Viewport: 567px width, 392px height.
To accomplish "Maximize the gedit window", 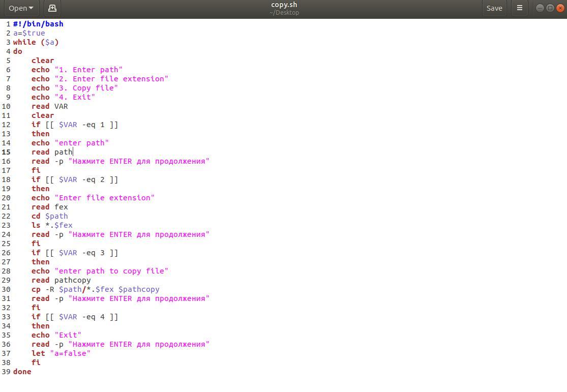I will click(550, 8).
